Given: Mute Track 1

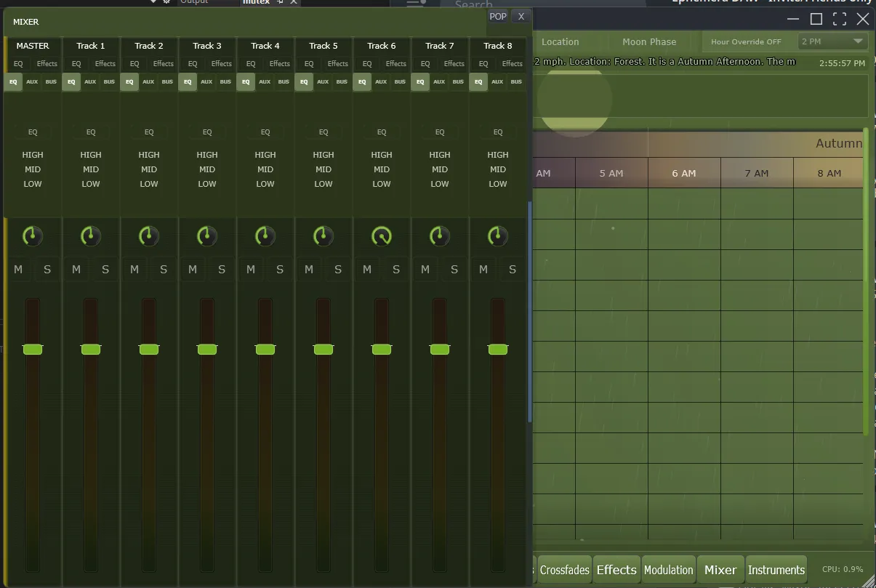Looking at the screenshot, I should (x=76, y=270).
